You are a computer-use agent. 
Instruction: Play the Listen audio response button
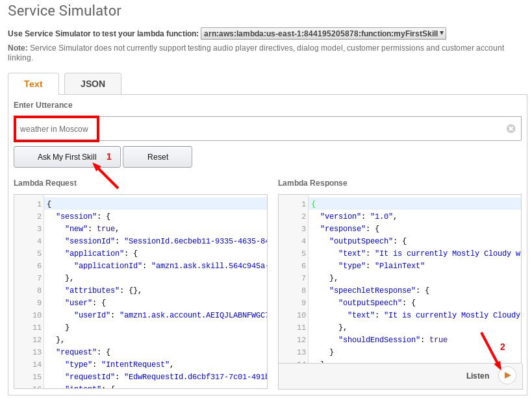pos(507,375)
